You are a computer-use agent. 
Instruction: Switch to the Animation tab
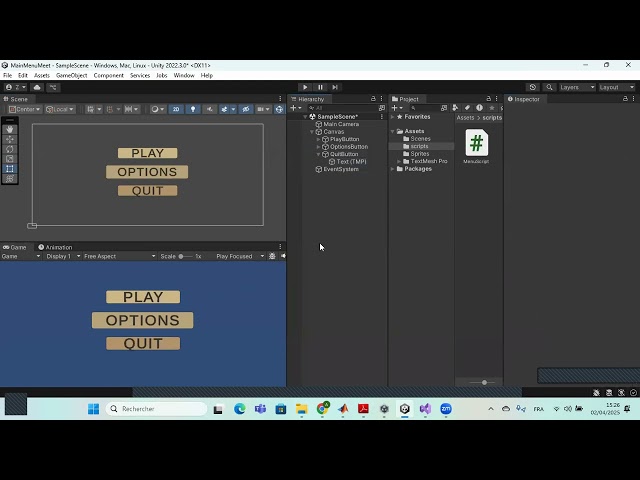click(x=55, y=247)
